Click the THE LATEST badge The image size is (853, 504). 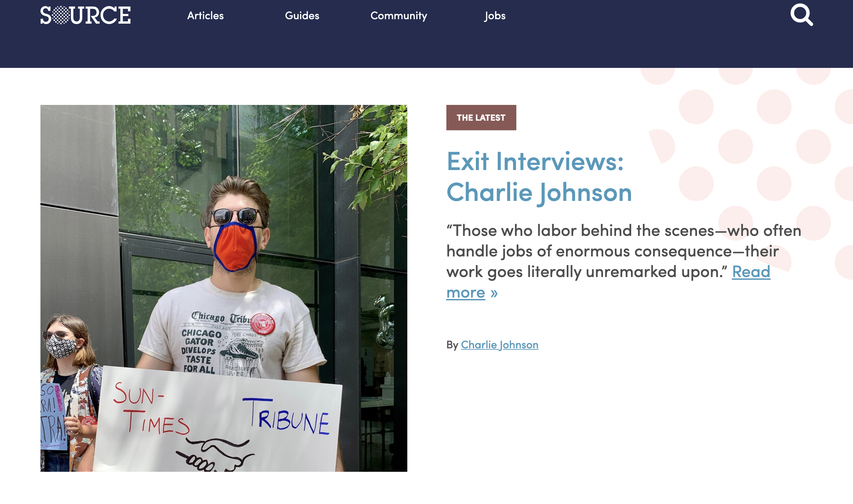[x=481, y=118]
